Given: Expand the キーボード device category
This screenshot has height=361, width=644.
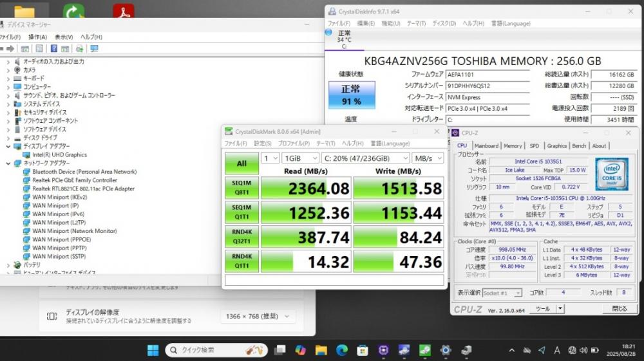Looking at the screenshot, I should [8, 79].
